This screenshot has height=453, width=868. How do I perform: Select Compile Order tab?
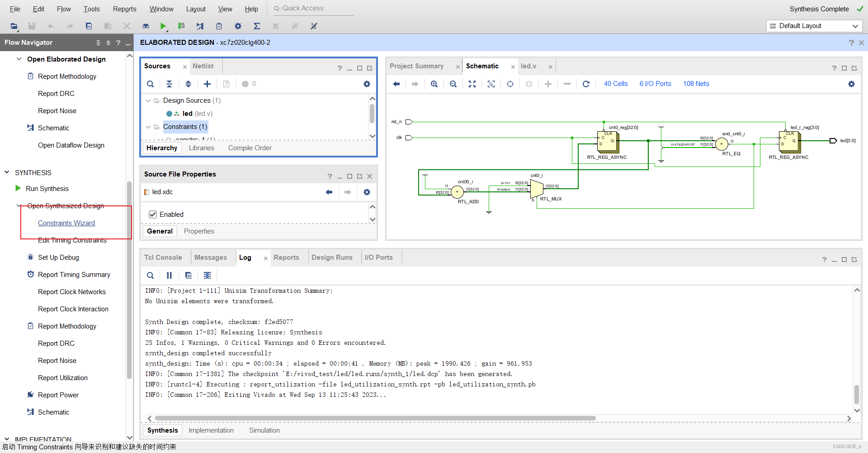(x=250, y=148)
